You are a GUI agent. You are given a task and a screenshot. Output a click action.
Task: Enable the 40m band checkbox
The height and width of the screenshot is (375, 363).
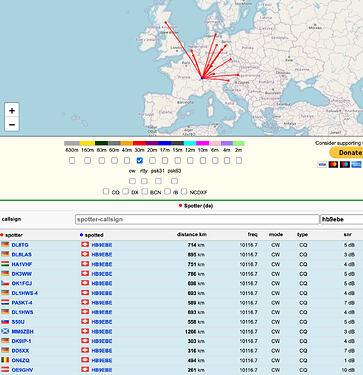[x=127, y=160]
